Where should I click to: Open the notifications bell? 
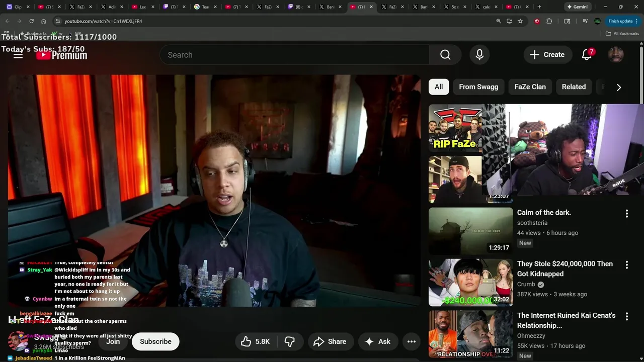point(587,55)
